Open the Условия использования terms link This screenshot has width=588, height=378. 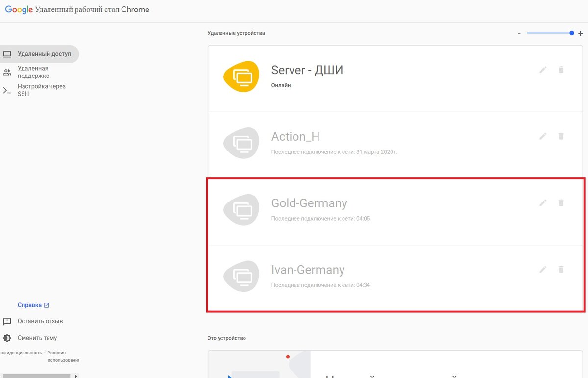coord(63,356)
